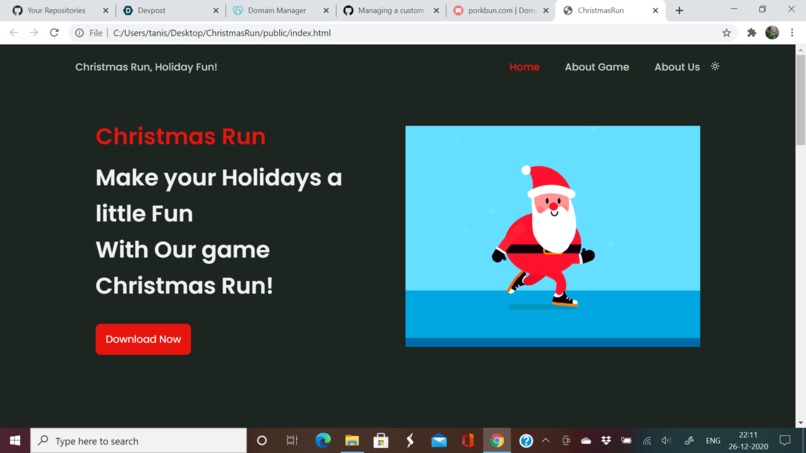806x453 pixels.
Task: Open Get Help question mark icon
Action: [x=525, y=441]
